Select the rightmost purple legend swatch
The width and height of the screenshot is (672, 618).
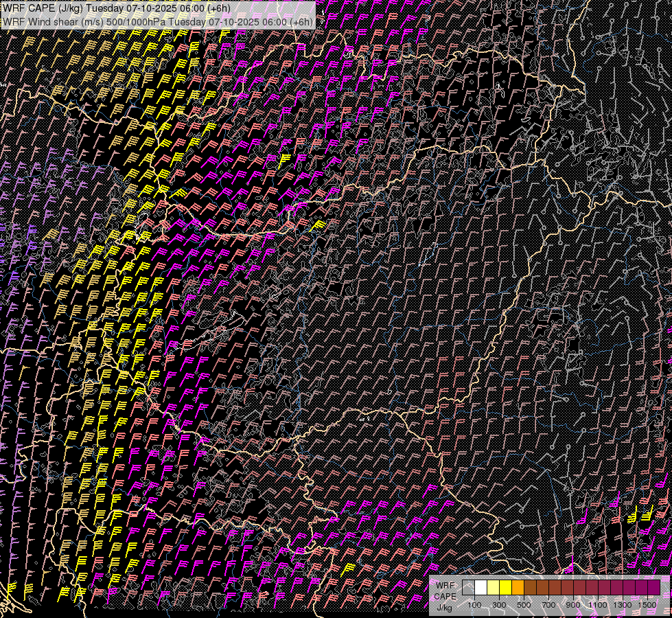[654, 588]
